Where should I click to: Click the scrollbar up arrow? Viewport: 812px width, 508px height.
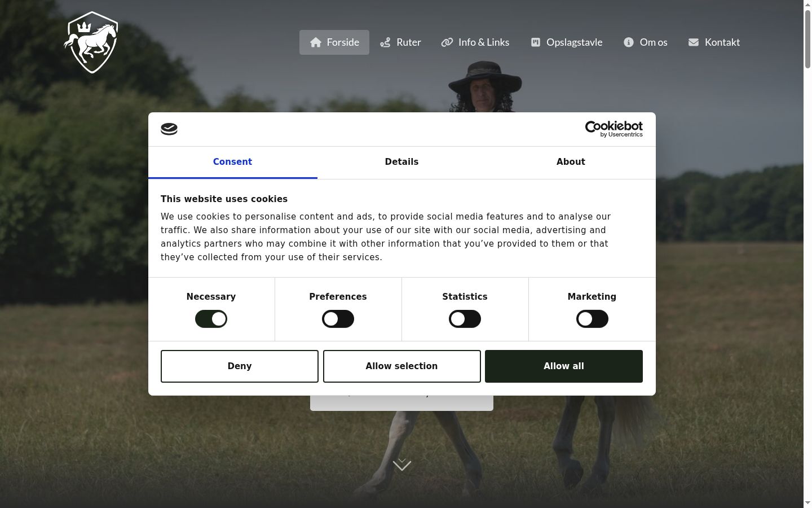tap(807, 5)
